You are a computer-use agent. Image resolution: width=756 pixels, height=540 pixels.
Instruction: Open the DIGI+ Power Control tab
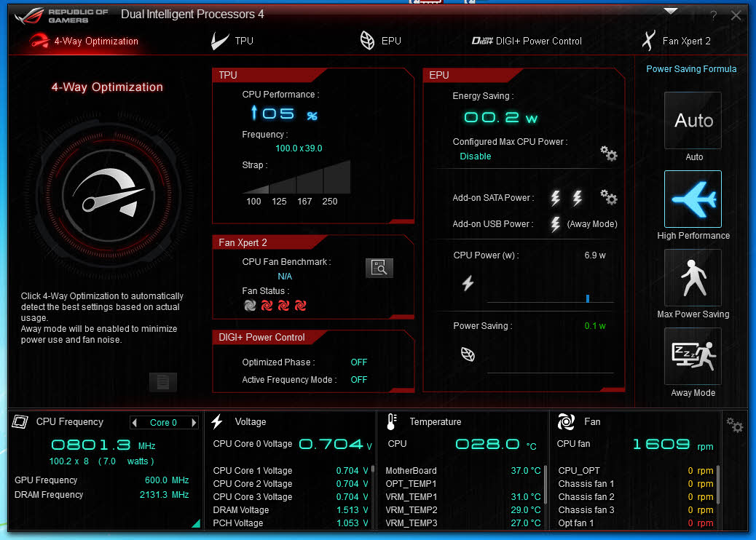(x=527, y=41)
